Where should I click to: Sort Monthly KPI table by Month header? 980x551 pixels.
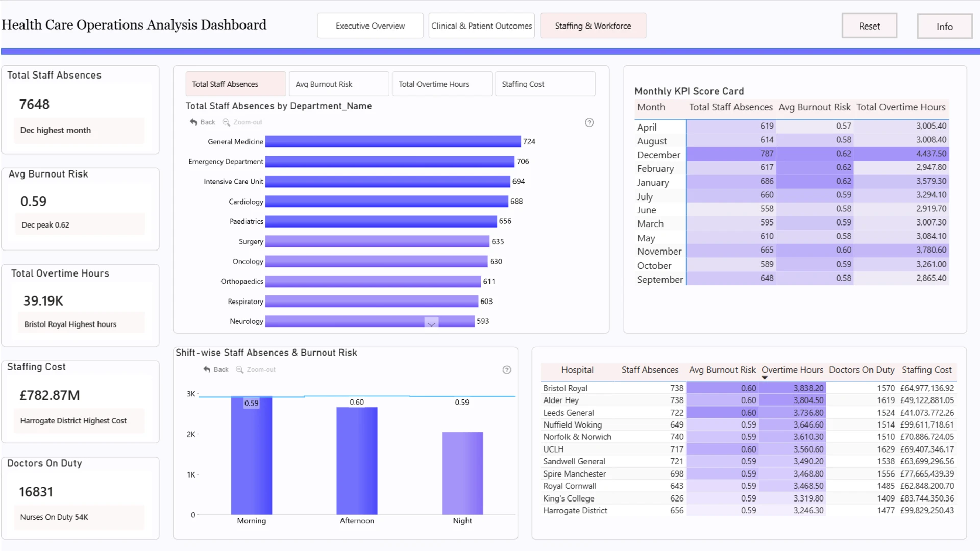tap(651, 107)
